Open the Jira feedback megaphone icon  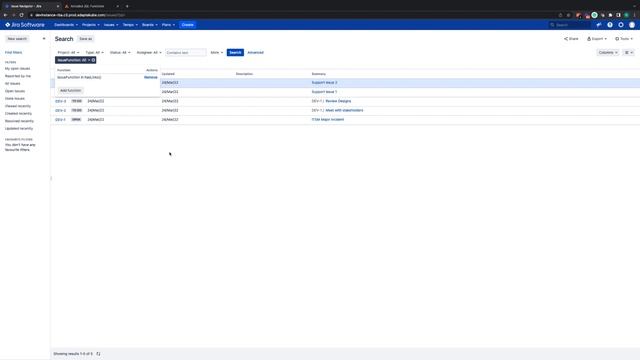[x=599, y=25]
